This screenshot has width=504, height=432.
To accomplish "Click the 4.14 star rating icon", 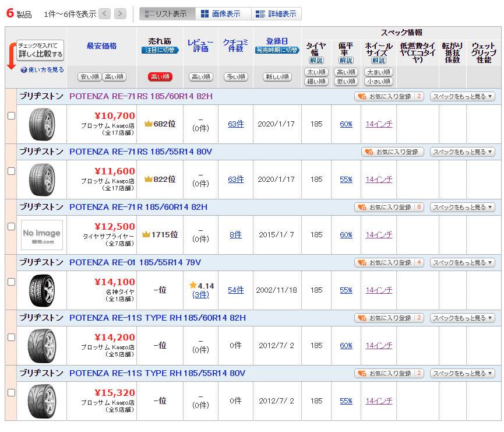I will coord(193,285).
